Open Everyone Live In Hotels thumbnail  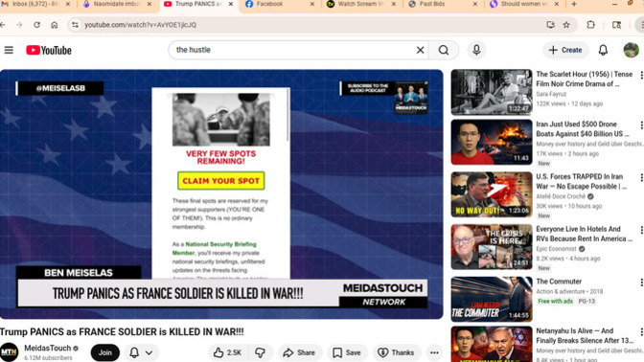click(x=492, y=247)
